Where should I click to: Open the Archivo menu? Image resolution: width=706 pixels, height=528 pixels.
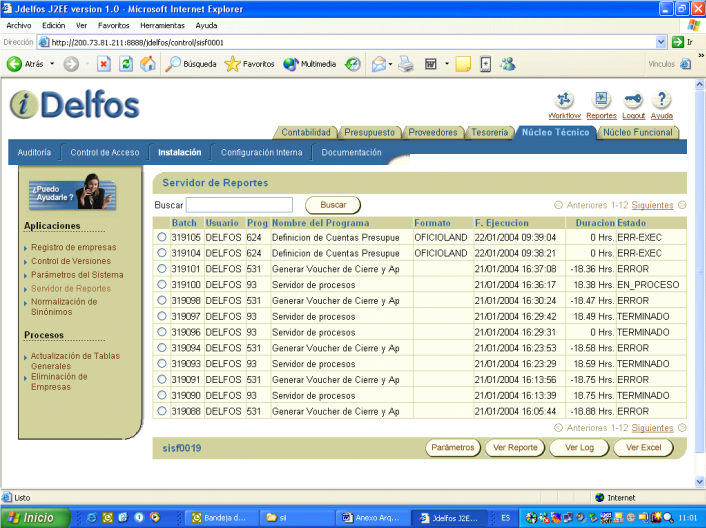18,26
